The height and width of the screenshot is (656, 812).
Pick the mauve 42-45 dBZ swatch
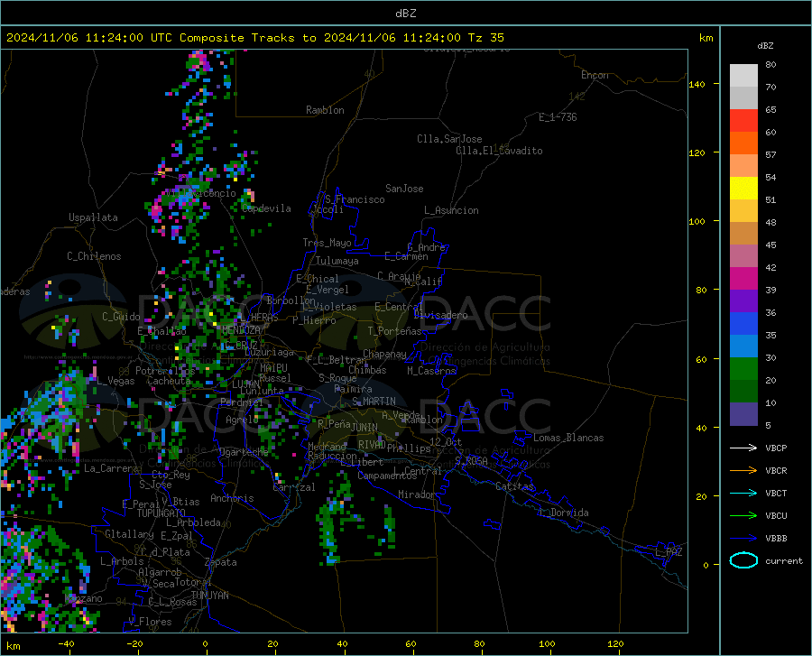point(743,256)
